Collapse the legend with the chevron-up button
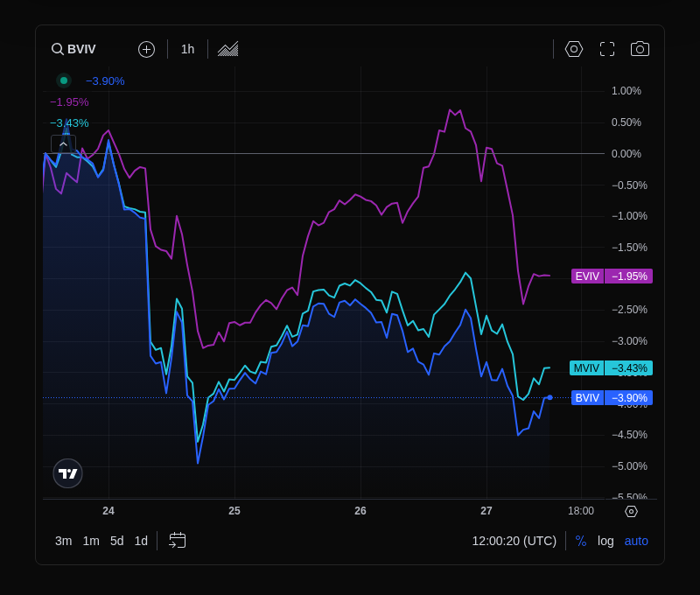 tap(63, 144)
